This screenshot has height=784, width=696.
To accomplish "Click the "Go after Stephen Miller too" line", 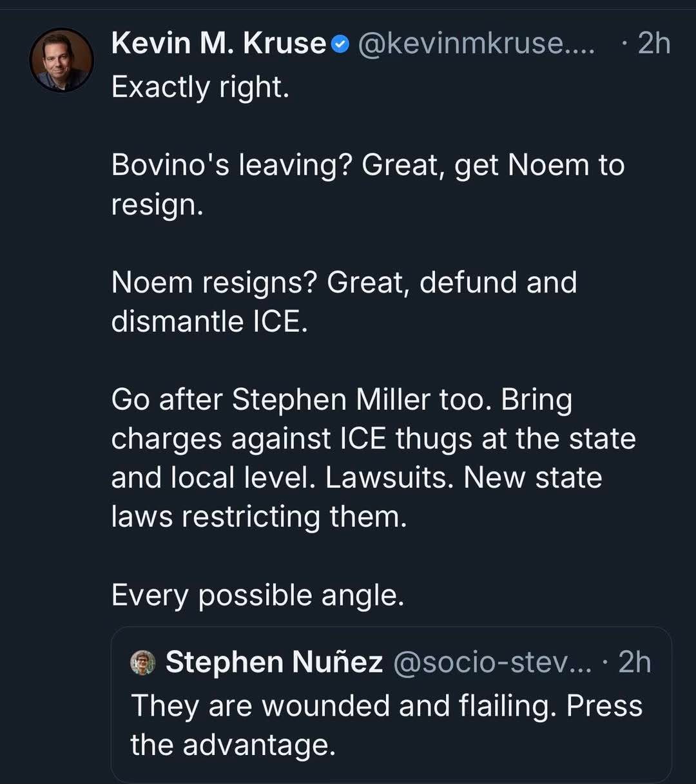I will click(341, 399).
